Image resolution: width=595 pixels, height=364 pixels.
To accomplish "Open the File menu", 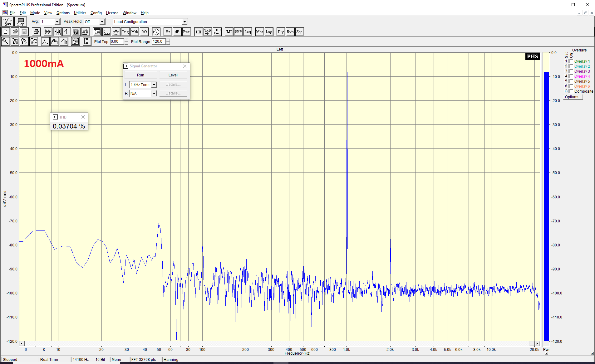I will pos(12,13).
